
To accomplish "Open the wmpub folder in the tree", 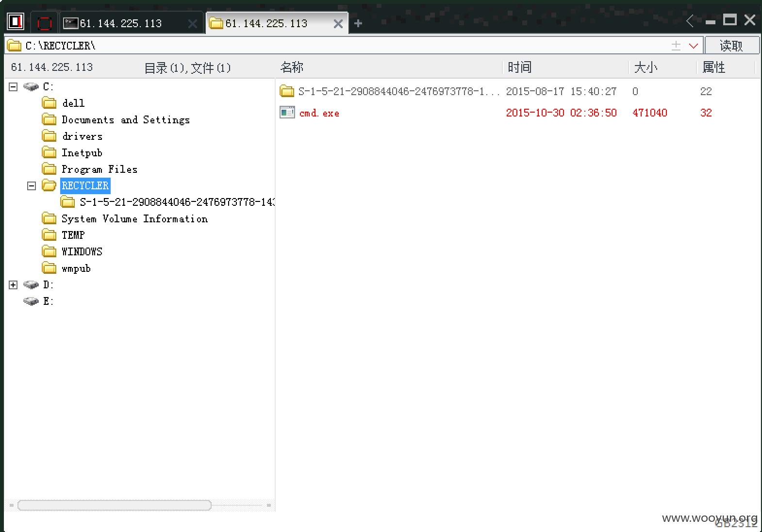I will click(76, 268).
